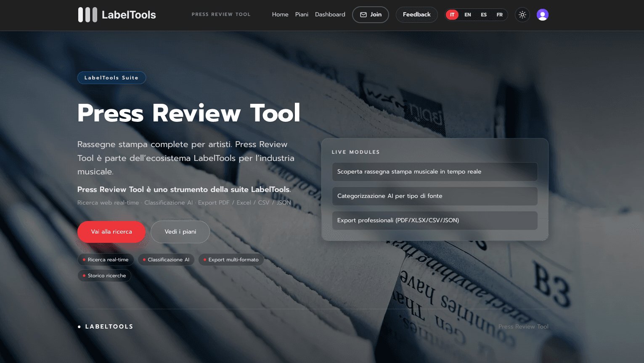Click the red dot icon in Storico ricerche tag
Image resolution: width=644 pixels, height=363 pixels.
click(83, 276)
